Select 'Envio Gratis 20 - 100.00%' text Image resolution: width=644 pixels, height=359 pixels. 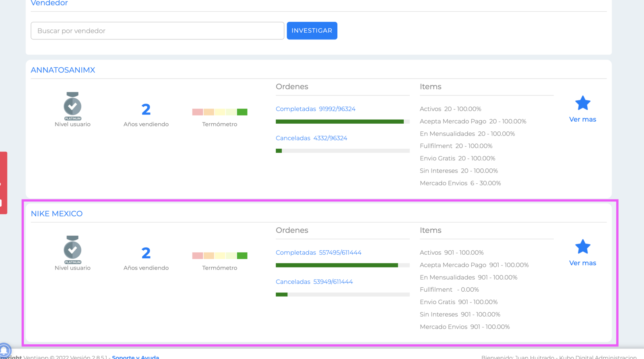[x=458, y=158]
